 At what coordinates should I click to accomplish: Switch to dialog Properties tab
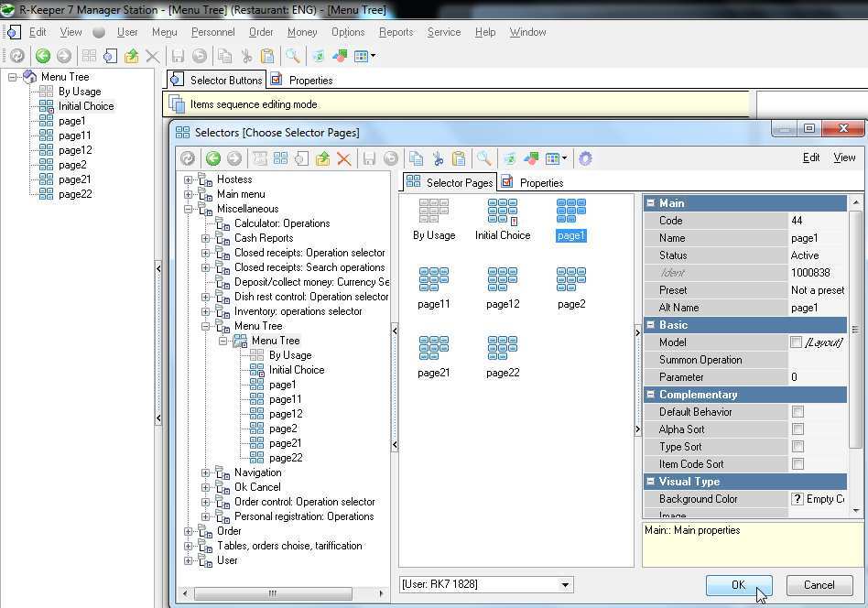coord(533,183)
